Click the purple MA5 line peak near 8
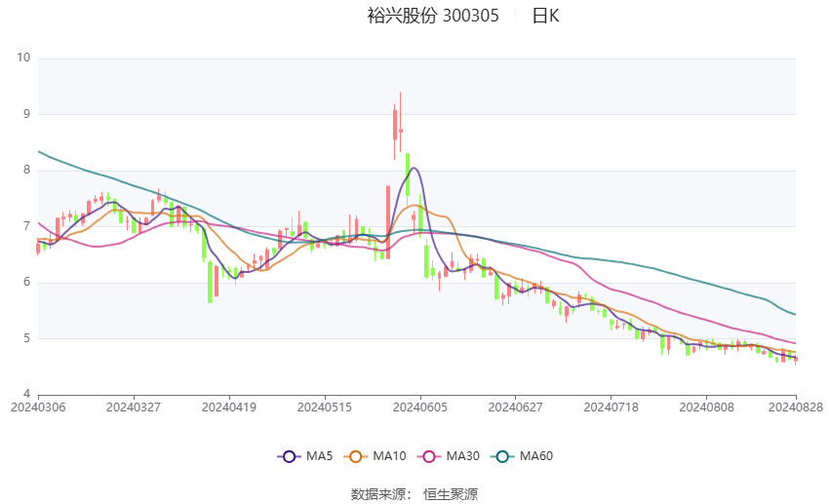The image size is (829, 504). (x=414, y=168)
